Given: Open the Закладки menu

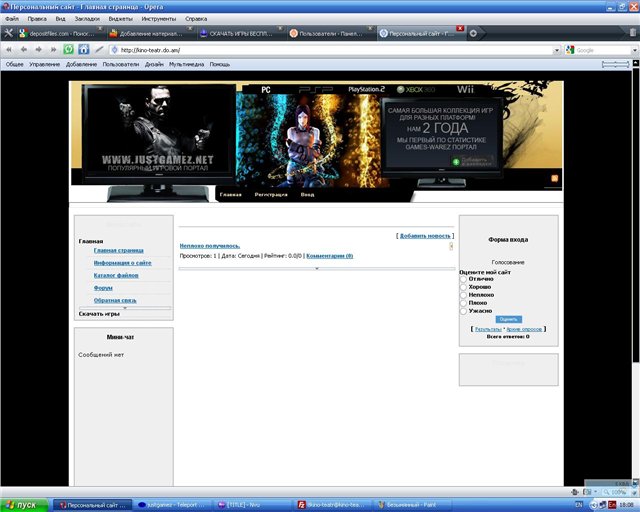Looking at the screenshot, I should tap(87, 19).
